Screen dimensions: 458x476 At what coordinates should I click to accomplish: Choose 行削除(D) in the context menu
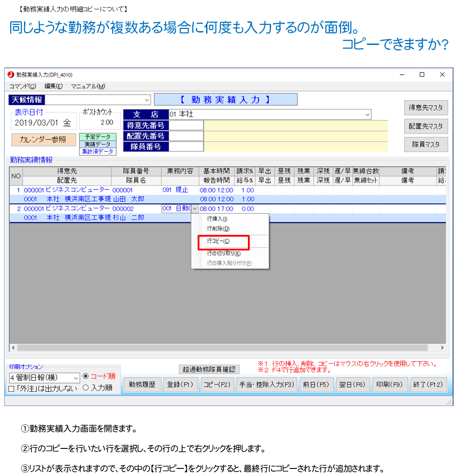point(218,229)
